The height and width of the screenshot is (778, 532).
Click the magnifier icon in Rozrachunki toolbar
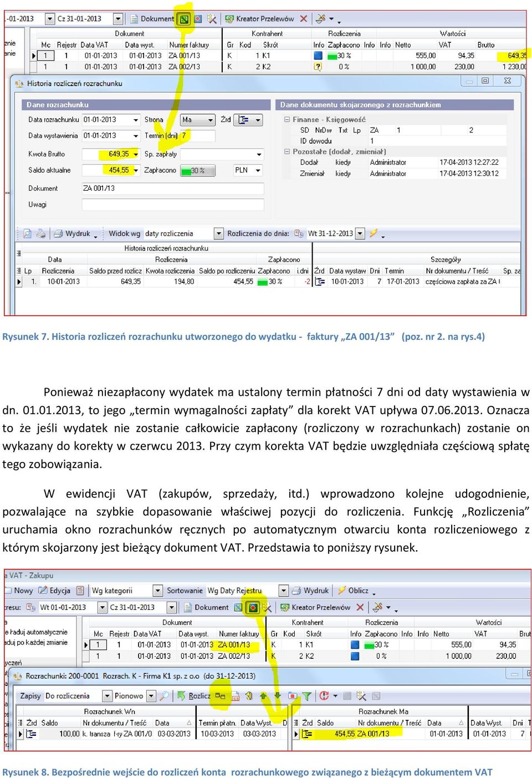click(165, 696)
